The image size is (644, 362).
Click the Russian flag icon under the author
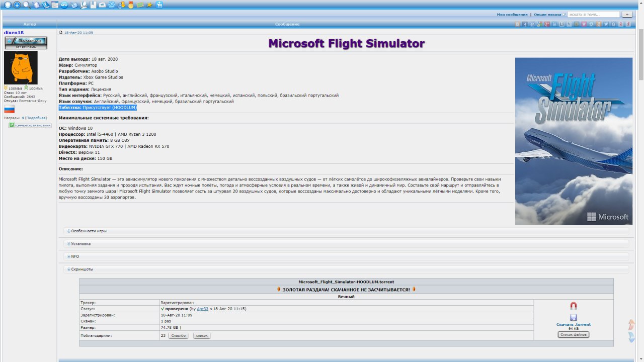[9, 110]
